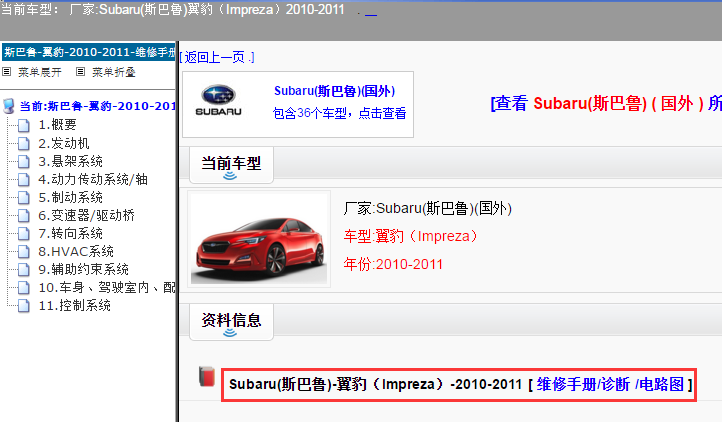This screenshot has height=422, width=722.
Task: Click page icon beside 1.概要
Action: point(23,125)
